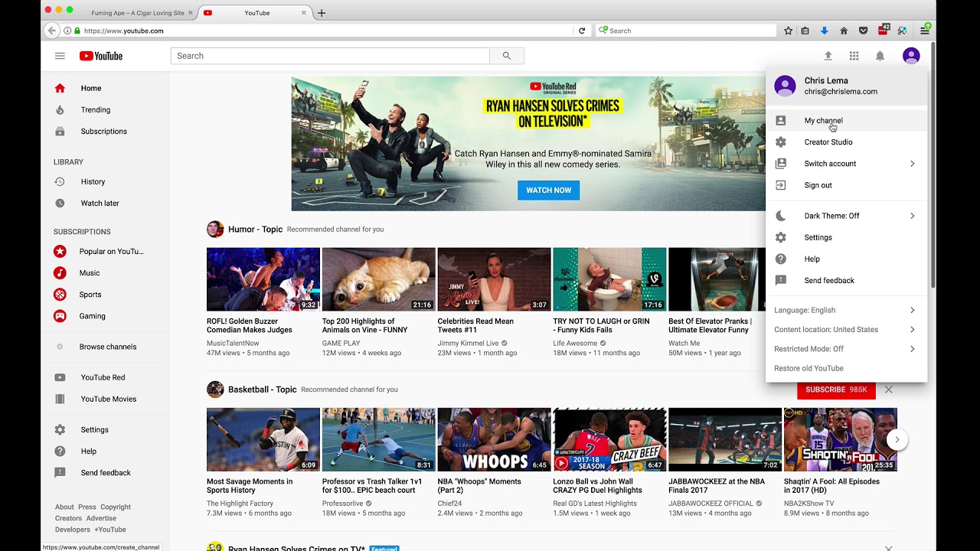Open YouTube Red in sidebar

[106, 377]
